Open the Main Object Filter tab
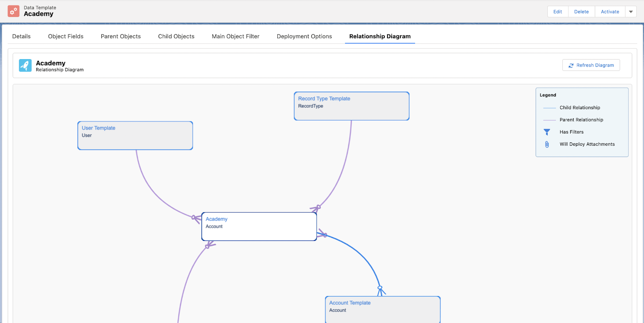Viewport: 644px width, 323px height. pos(235,36)
